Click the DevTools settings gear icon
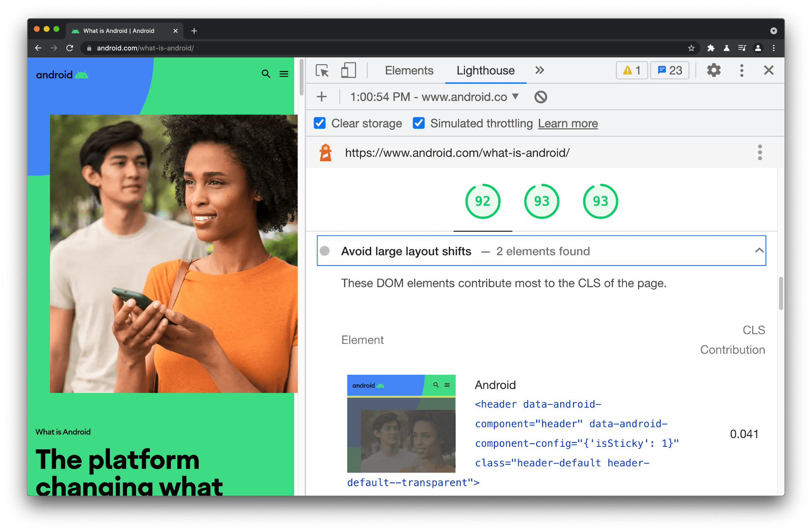This screenshot has height=532, width=812. coord(713,71)
